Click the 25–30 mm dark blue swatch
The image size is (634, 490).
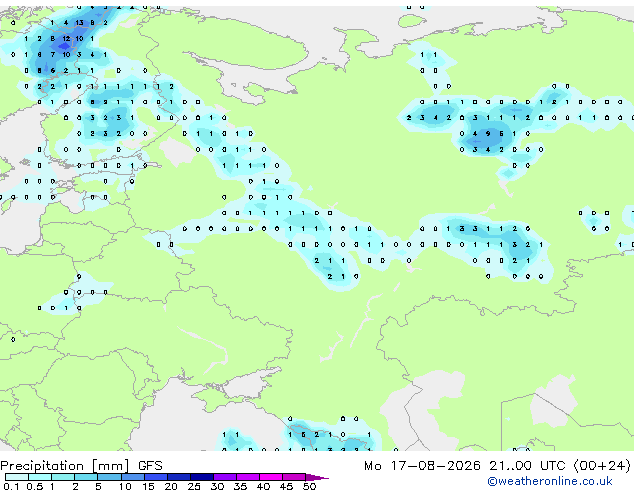202,477
